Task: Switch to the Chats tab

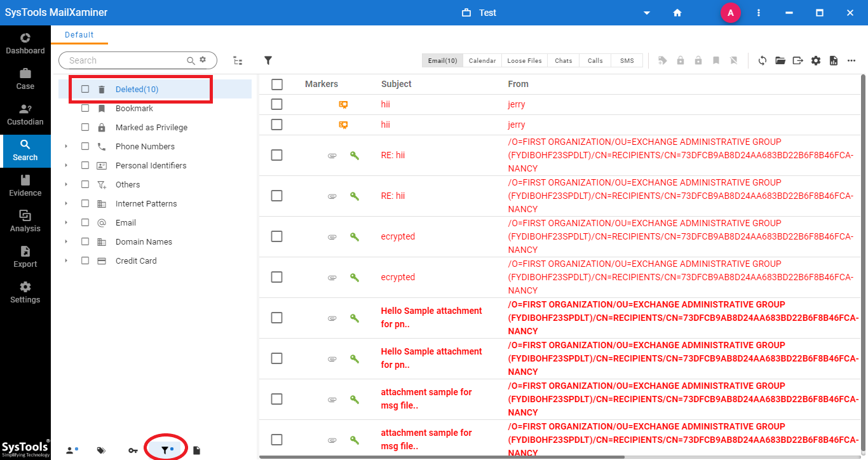Action: pyautogui.click(x=563, y=60)
